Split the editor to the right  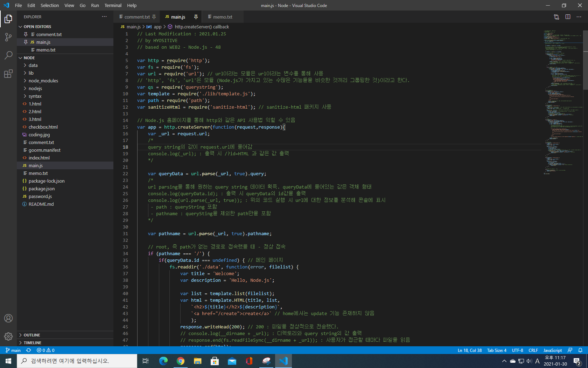[x=568, y=17]
